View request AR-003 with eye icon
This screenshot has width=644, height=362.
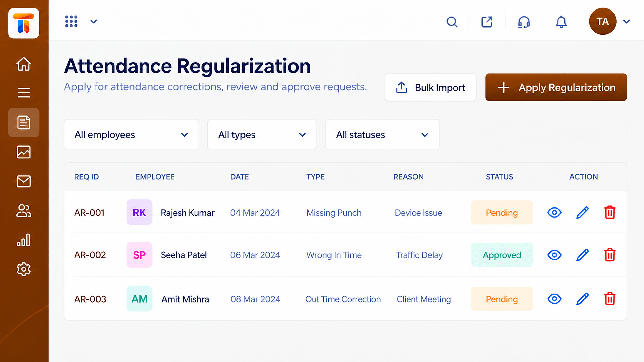tap(554, 299)
